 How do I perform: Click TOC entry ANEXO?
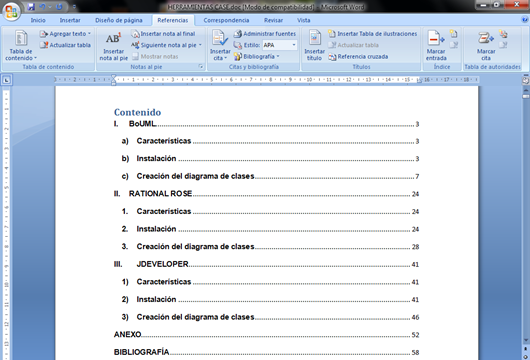(x=266, y=335)
